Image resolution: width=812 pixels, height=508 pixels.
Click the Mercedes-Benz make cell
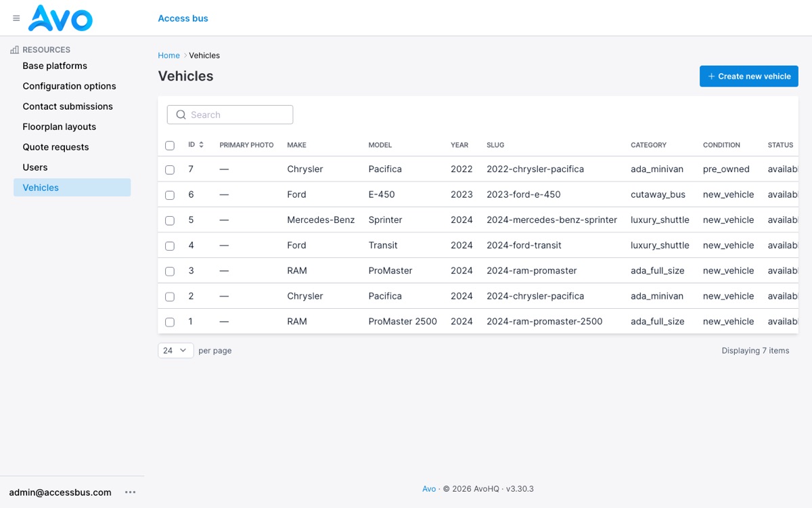321,219
